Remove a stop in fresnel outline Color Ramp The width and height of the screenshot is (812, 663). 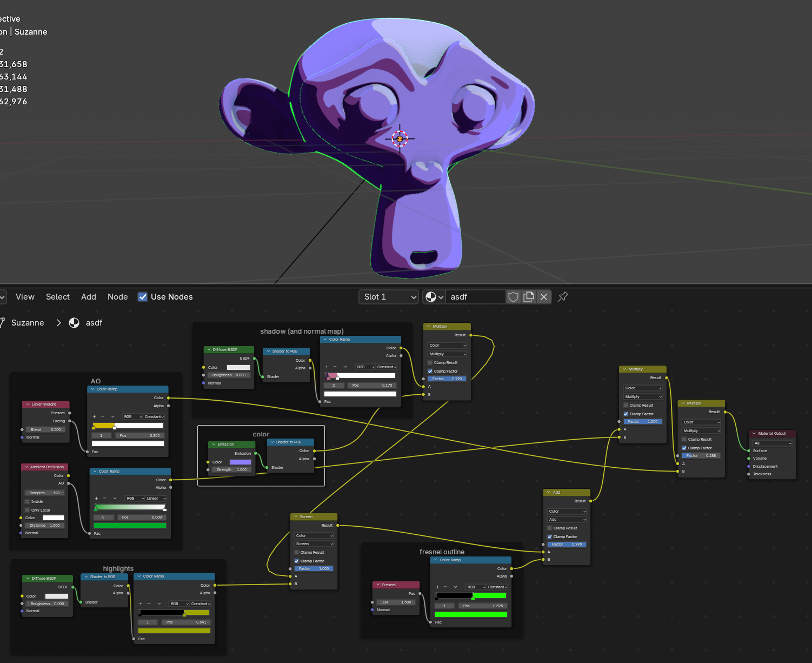click(445, 587)
